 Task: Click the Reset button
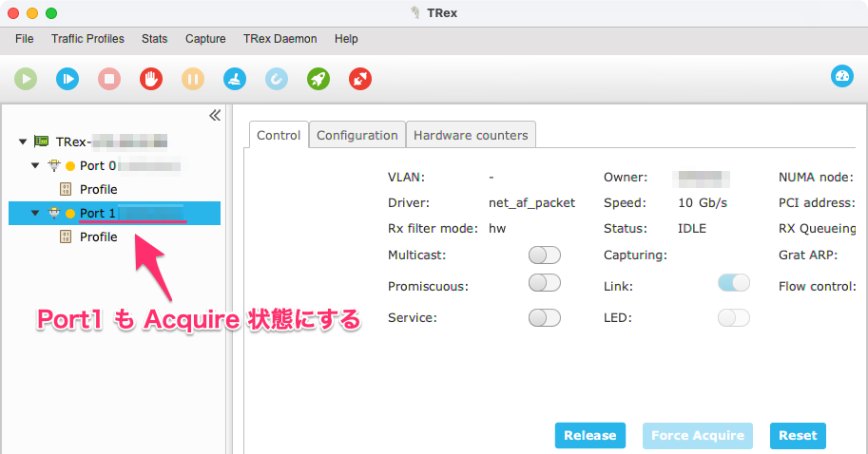(798, 436)
